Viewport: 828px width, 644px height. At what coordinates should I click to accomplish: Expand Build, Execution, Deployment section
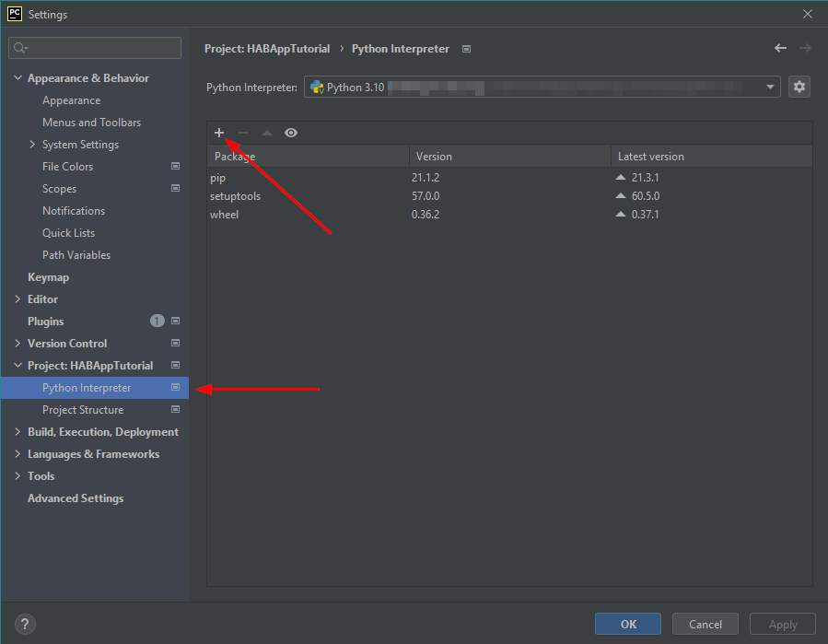17,431
